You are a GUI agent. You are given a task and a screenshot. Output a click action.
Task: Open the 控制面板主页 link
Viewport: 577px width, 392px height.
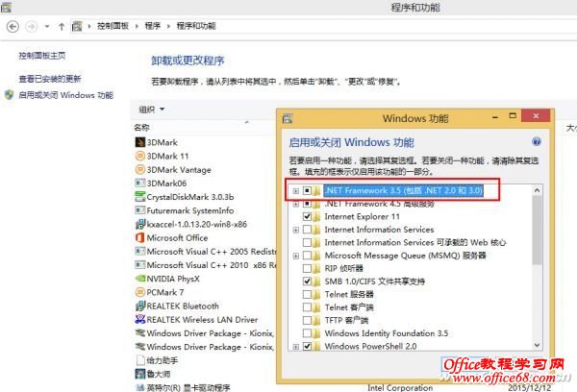[42, 56]
